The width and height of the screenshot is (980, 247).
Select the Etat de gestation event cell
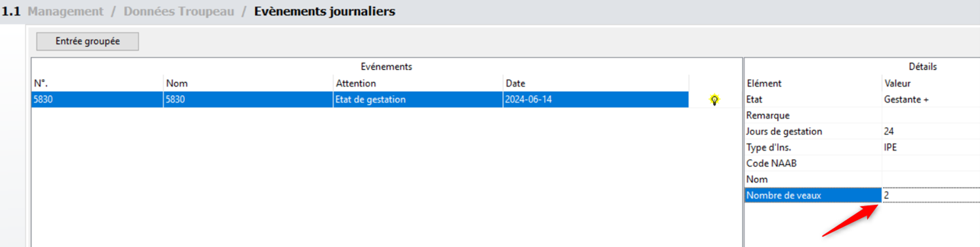(418, 100)
